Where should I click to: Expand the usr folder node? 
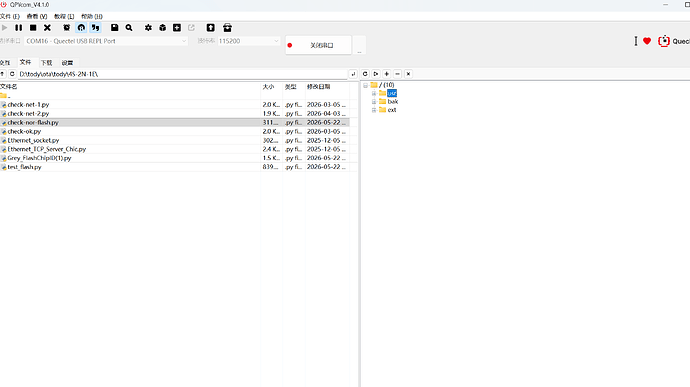[374, 93]
